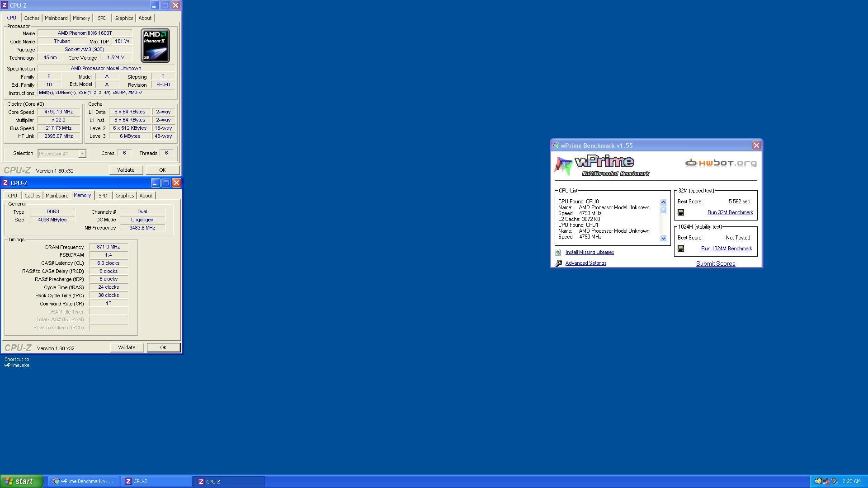Viewport: 868px width, 488px height.
Task: Click Submit Scores link
Action: (x=716, y=263)
